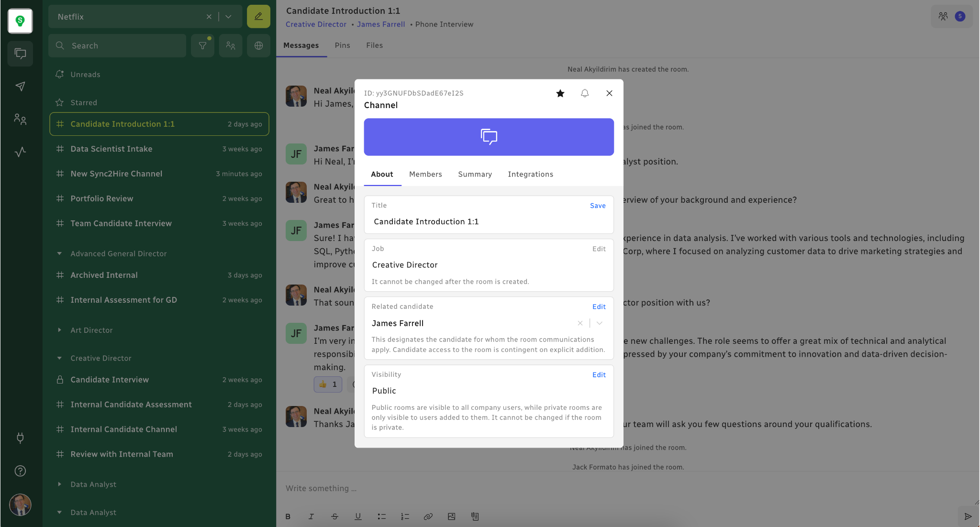Click the insert link toolbar icon
Screen dimensions: 980x527
click(x=428, y=516)
